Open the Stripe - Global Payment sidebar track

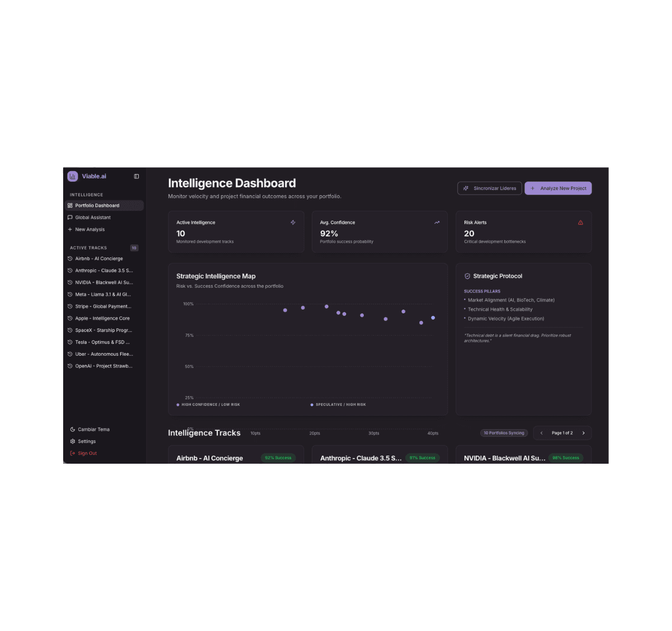click(x=104, y=307)
